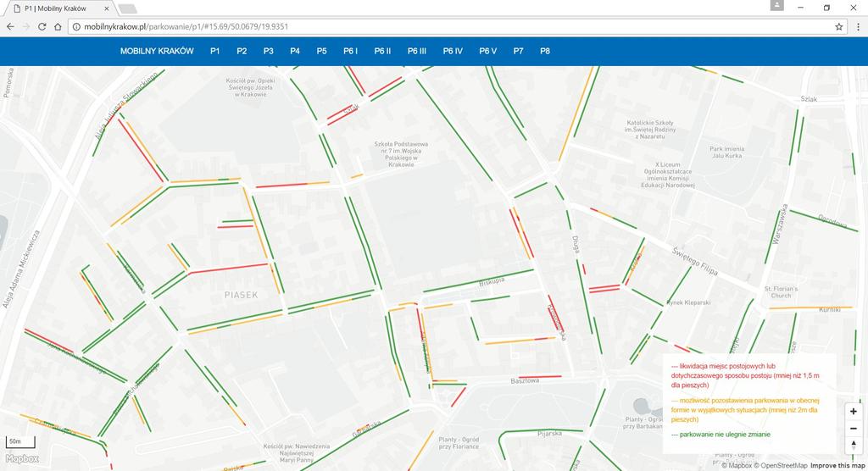The height and width of the screenshot is (471, 868).
Task: Click the Planty - Ogród przy Floriance label
Action: [x=459, y=443]
